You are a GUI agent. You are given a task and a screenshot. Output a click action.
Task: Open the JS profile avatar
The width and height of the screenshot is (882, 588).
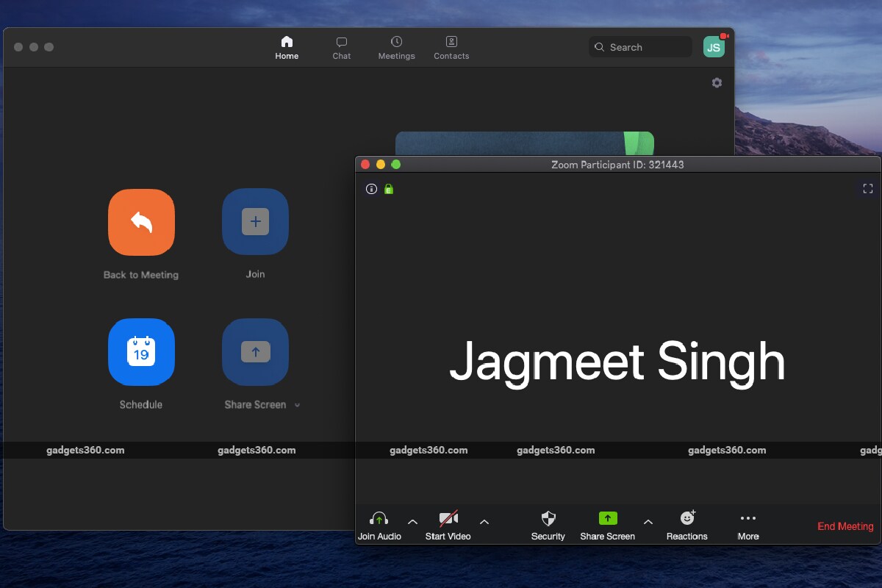(713, 46)
